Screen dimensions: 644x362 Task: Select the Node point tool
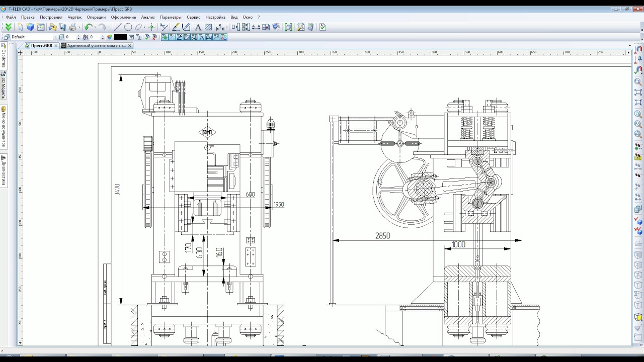[x=151, y=27]
